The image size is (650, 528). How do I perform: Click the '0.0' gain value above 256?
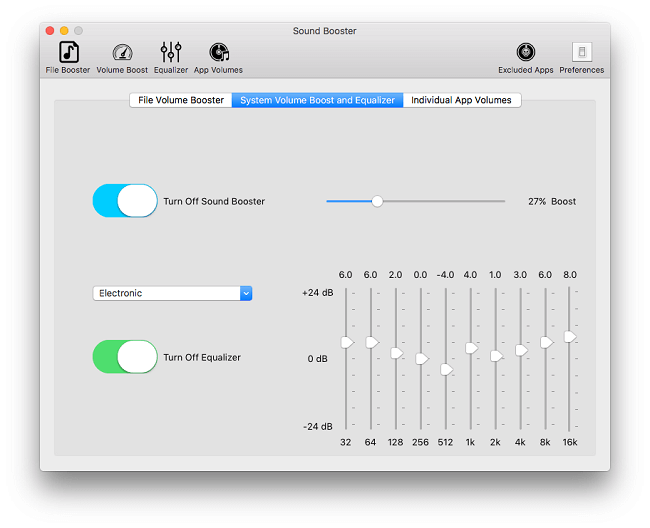coord(420,275)
